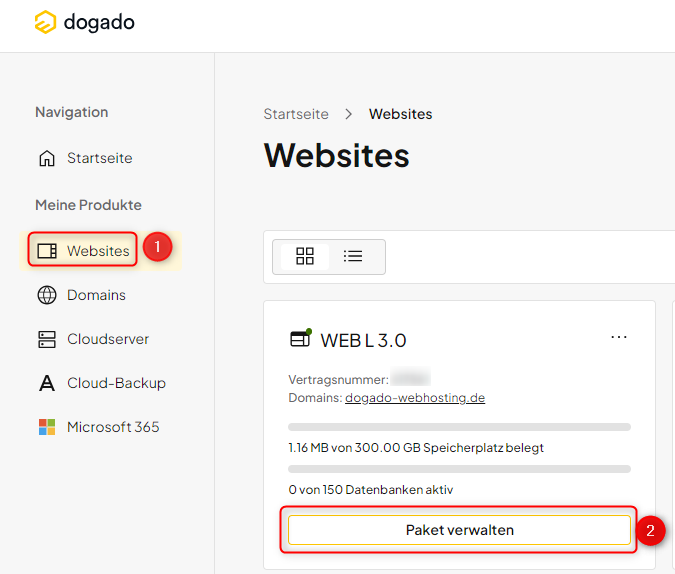
Task: Click the Websites panel icon in sidebar
Action: click(x=47, y=251)
